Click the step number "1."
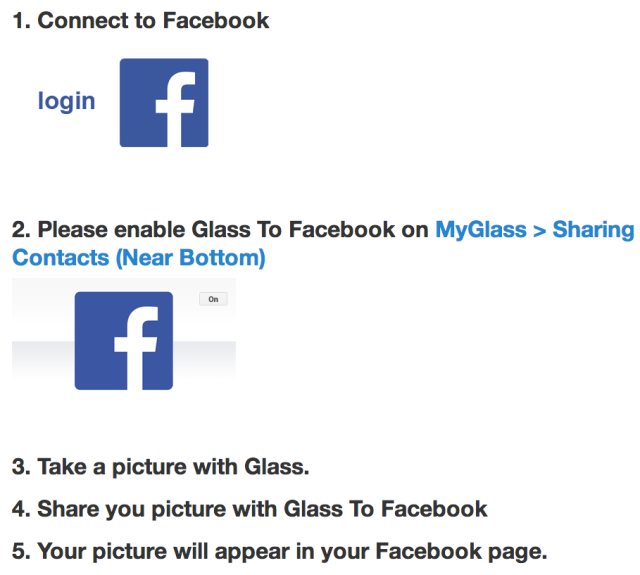 (x=21, y=20)
